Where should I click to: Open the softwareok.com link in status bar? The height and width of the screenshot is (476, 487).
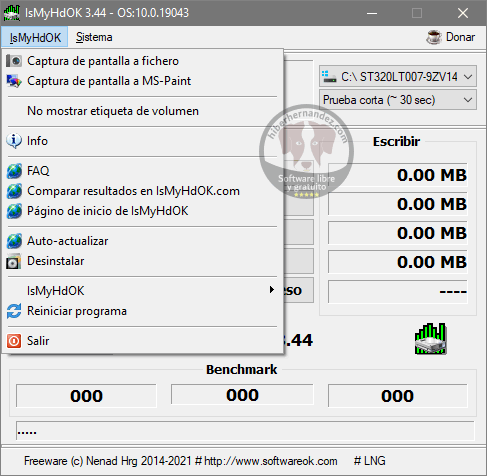coord(271,461)
